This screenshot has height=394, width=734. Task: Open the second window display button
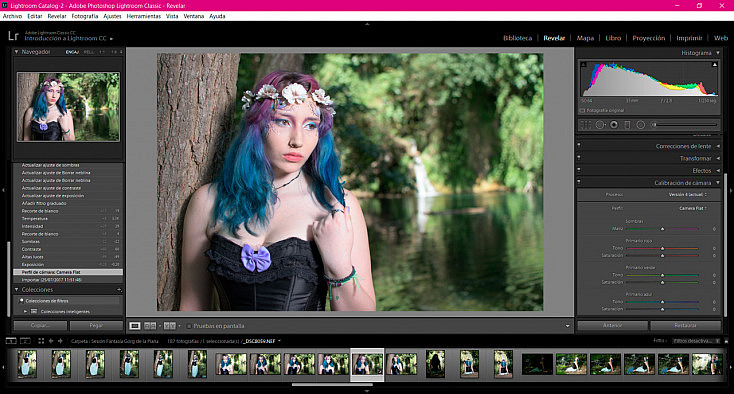[x=25, y=341]
